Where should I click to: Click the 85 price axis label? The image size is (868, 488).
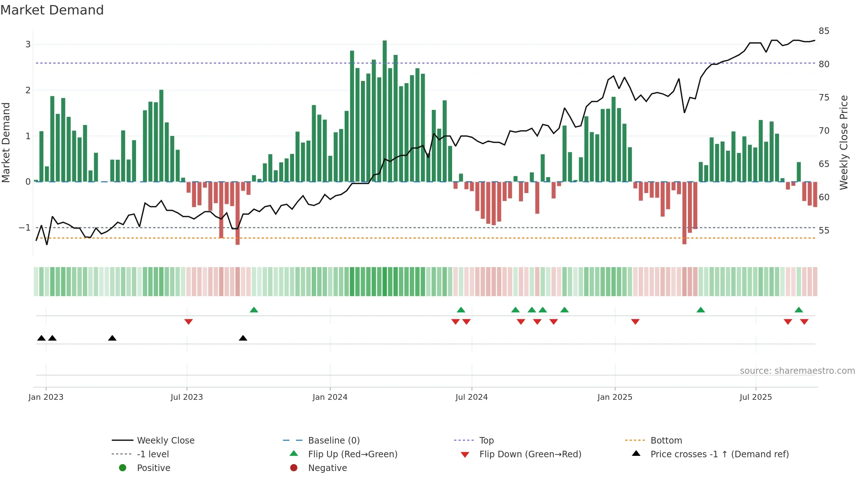(824, 31)
